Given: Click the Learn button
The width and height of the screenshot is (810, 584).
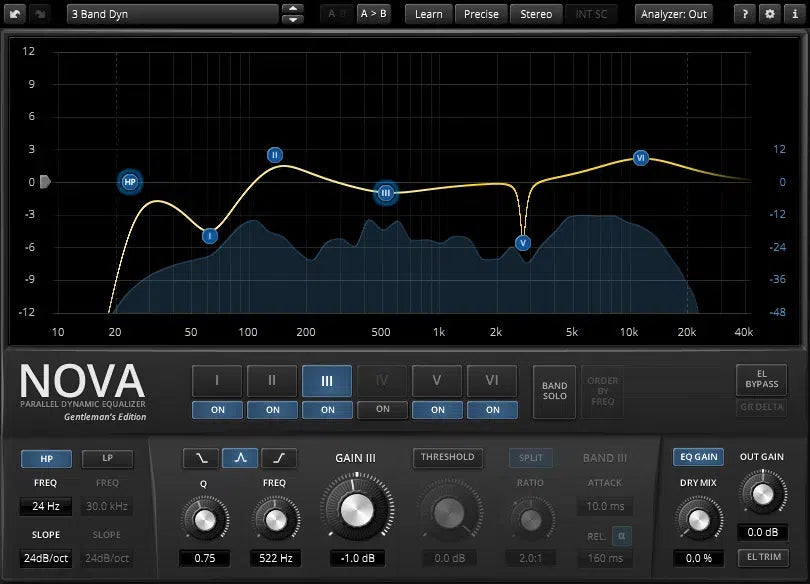Looking at the screenshot, I should point(428,14).
